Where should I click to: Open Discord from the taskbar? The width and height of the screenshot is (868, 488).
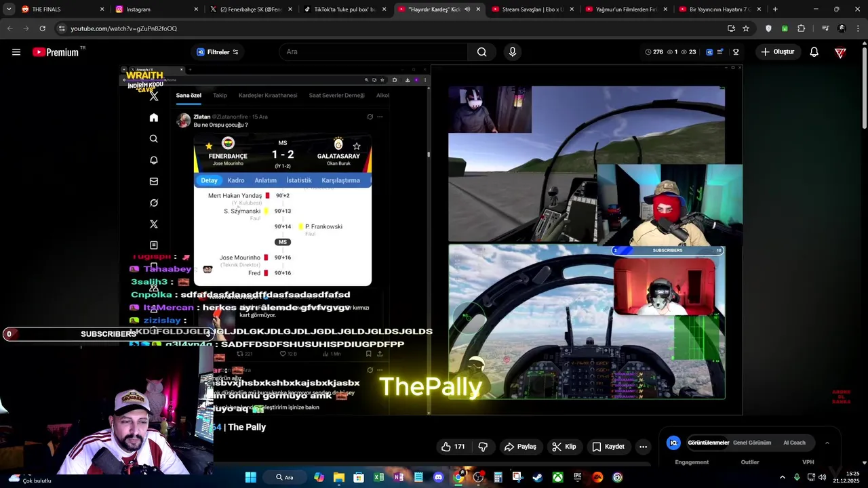tap(438, 477)
